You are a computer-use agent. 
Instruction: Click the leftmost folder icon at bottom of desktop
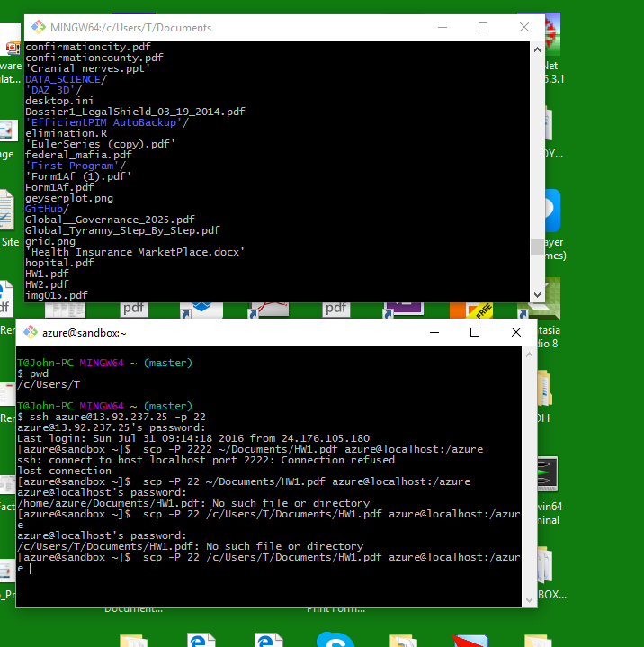coord(134,640)
